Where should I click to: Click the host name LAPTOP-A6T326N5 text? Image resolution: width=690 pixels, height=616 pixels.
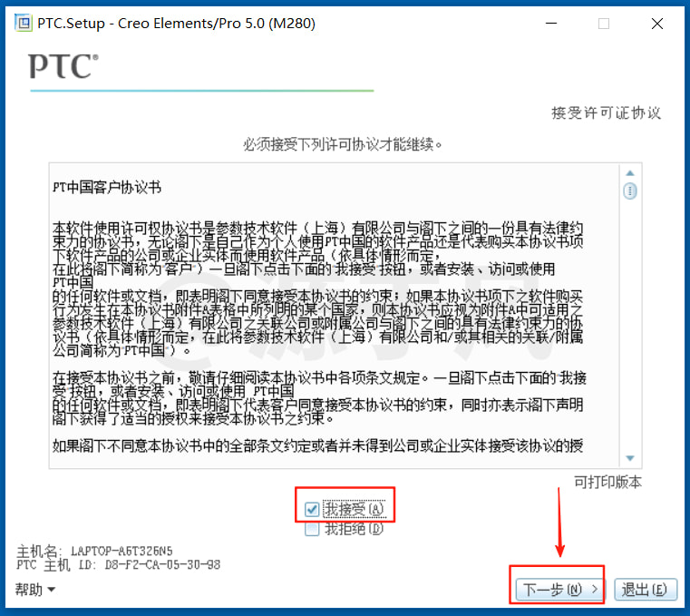[x=121, y=551]
